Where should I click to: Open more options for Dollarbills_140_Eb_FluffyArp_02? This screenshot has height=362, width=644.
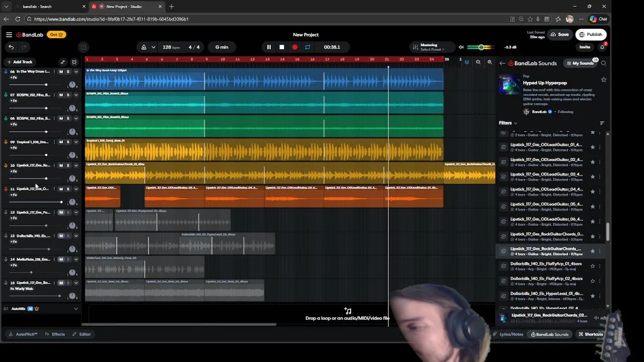[x=600, y=281]
